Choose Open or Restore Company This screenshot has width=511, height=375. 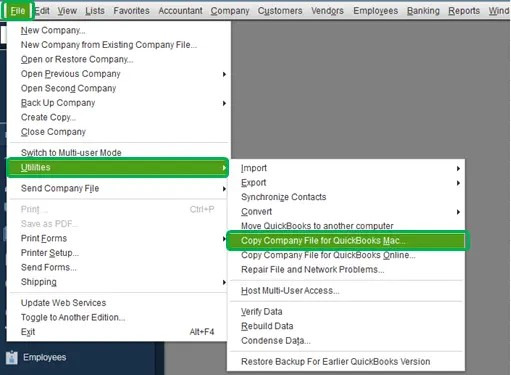77,59
